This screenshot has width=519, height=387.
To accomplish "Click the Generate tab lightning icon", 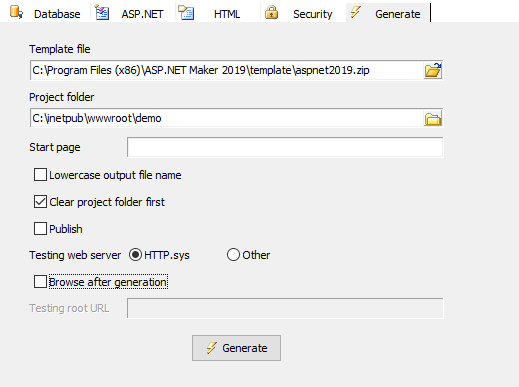I will [356, 12].
